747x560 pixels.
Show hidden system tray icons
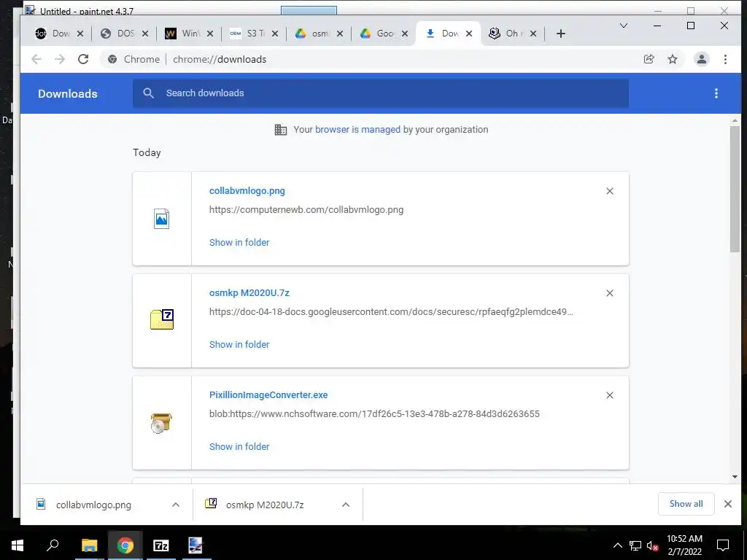617,545
